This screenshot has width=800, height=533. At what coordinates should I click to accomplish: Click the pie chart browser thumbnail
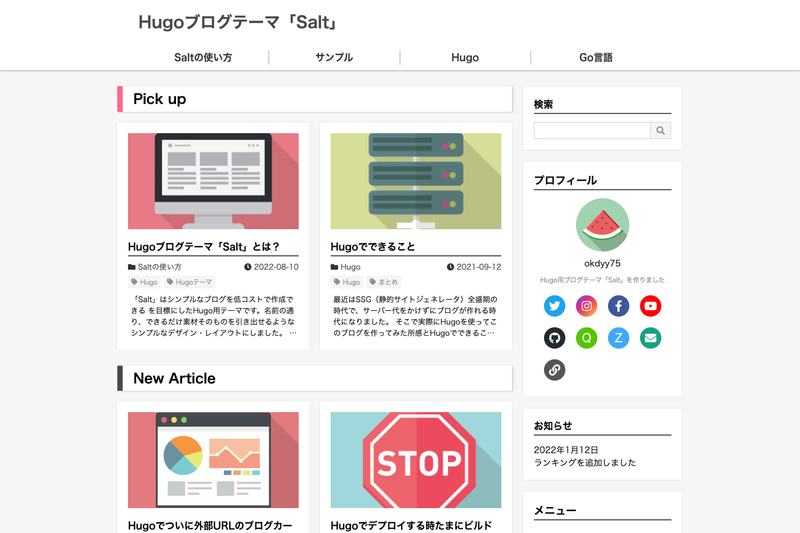[213, 460]
